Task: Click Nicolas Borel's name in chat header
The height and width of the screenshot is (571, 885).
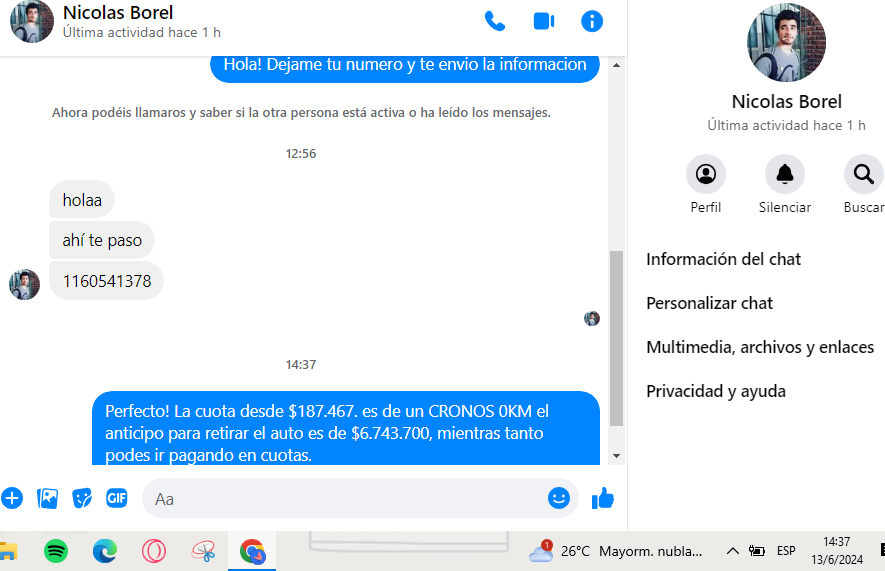Action: (118, 13)
